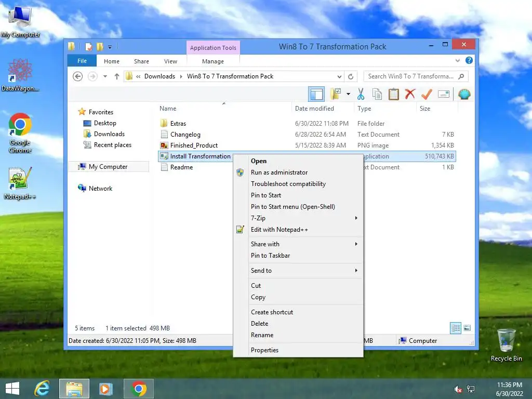Viewport: 532px width, 399px height.
Task: Choose Edit with Notepad++
Action: coord(298,230)
